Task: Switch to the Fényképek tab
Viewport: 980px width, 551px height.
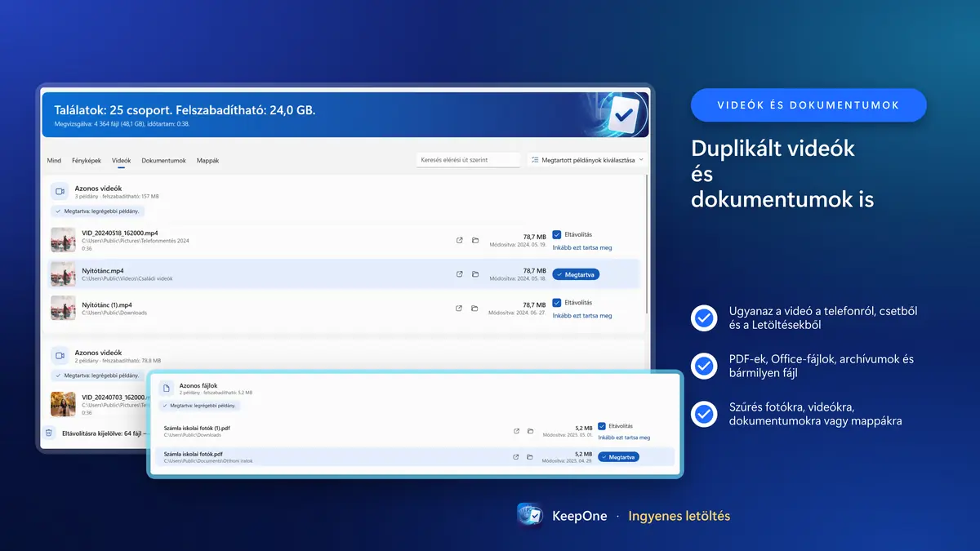Action: [x=87, y=161]
